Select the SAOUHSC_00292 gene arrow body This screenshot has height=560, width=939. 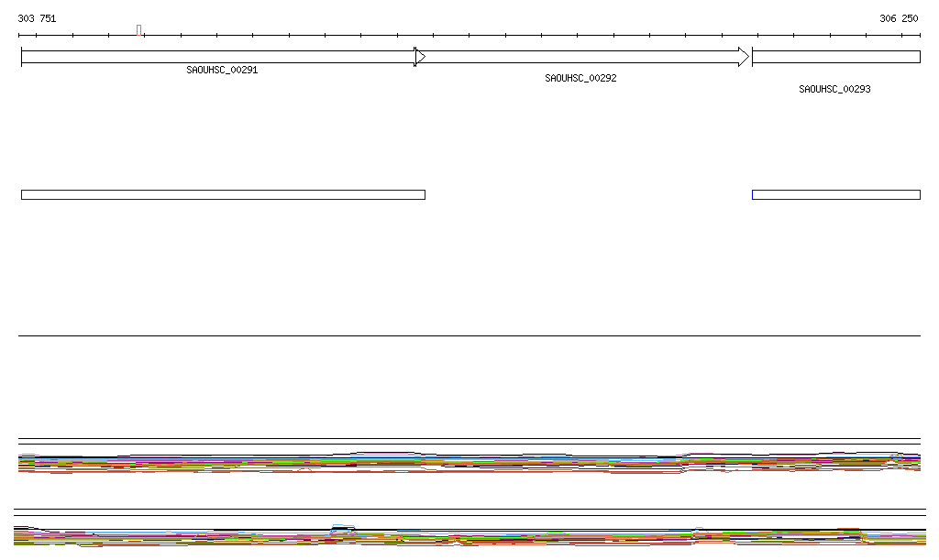[x=580, y=57]
